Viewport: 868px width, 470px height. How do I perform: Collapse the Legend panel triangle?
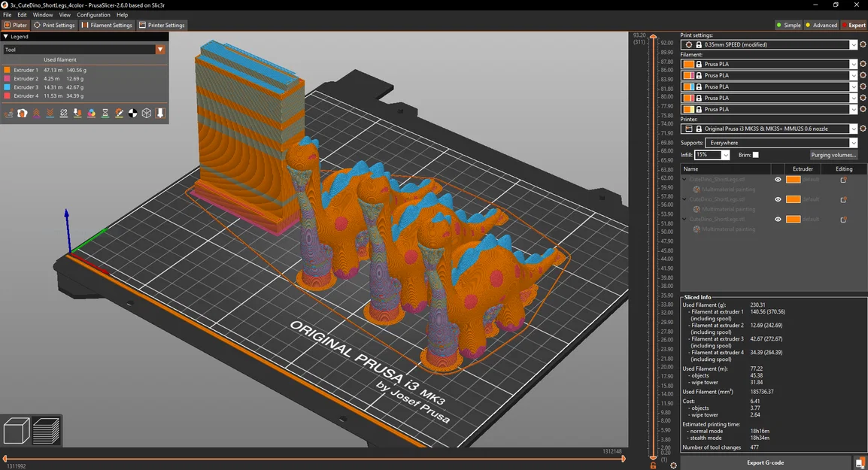coord(5,37)
